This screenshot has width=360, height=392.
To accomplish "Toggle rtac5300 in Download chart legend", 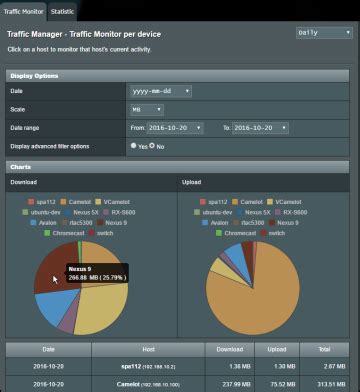I will (x=77, y=223).
